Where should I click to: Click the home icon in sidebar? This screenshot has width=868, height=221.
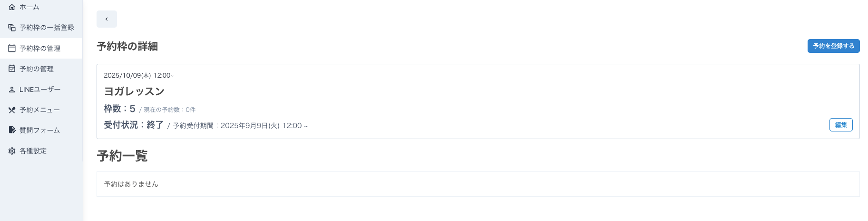[x=12, y=7]
